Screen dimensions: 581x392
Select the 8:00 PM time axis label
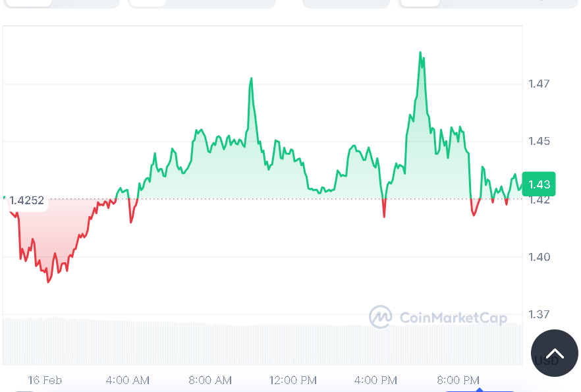coord(458,380)
